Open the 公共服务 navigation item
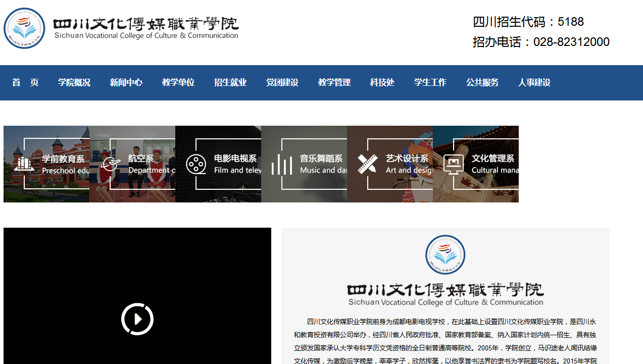 pyautogui.click(x=482, y=83)
